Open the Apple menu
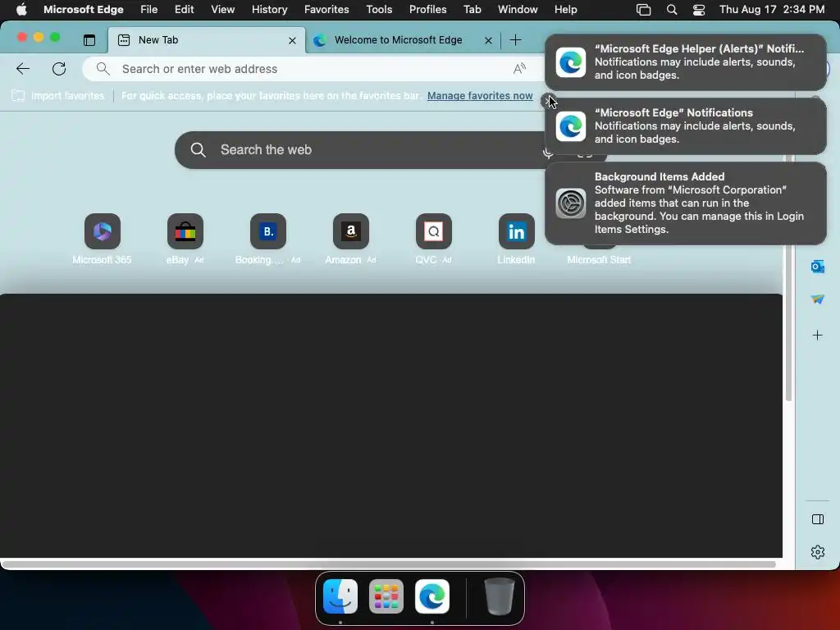This screenshot has height=630, width=840. click(21, 10)
